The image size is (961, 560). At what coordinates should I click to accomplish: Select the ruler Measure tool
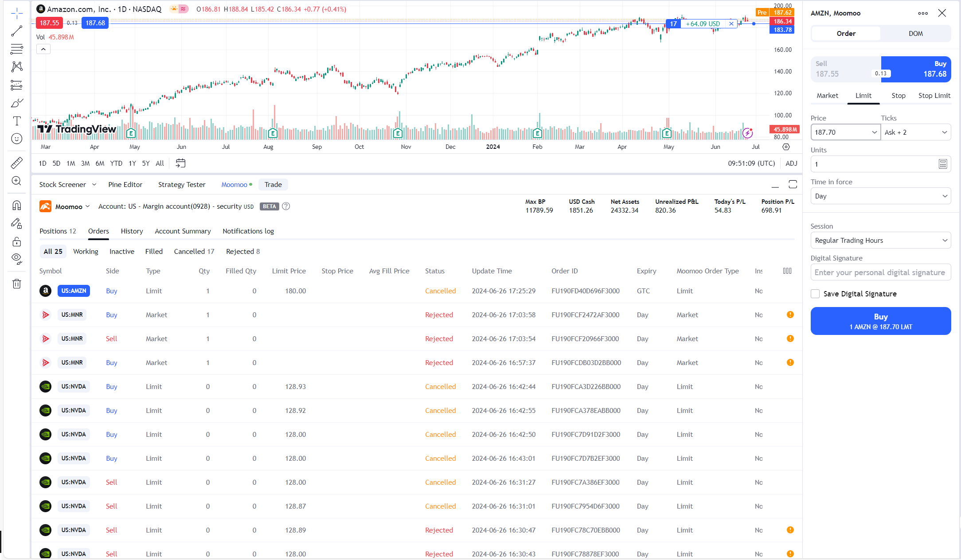pyautogui.click(x=17, y=163)
